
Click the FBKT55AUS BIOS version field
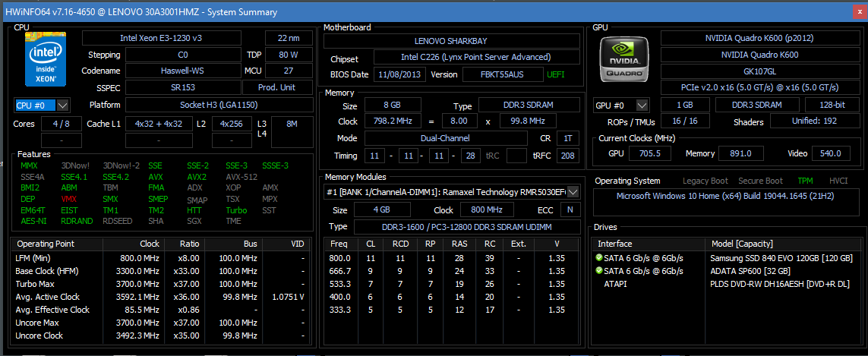click(x=502, y=74)
